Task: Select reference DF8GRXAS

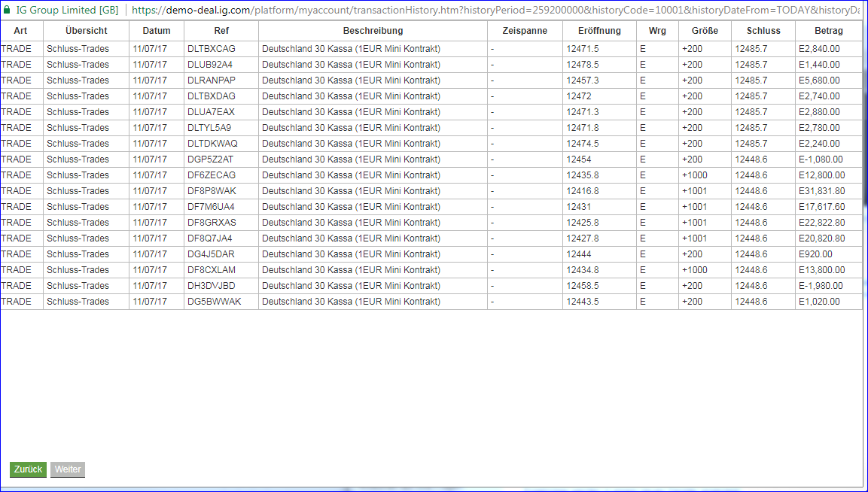Action: [212, 223]
